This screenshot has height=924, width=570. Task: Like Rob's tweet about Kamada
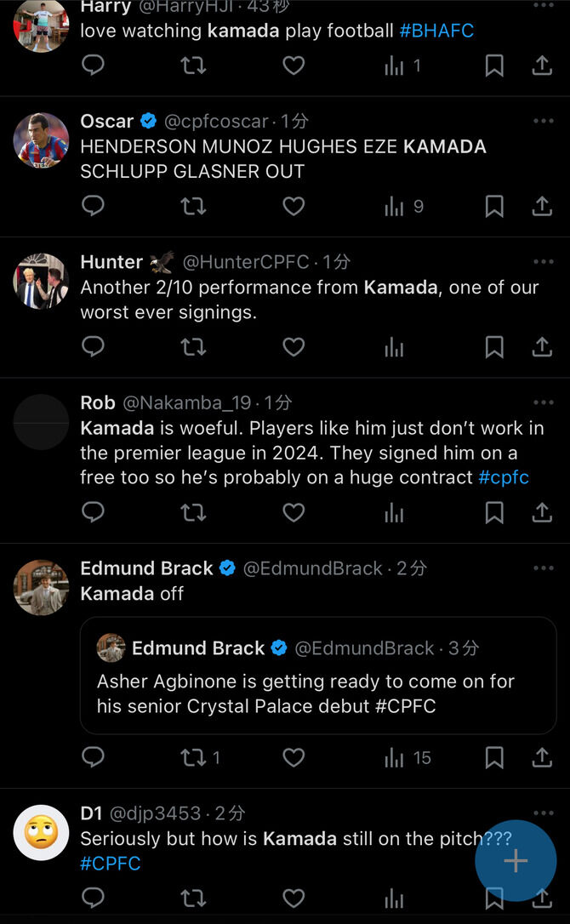coord(294,511)
